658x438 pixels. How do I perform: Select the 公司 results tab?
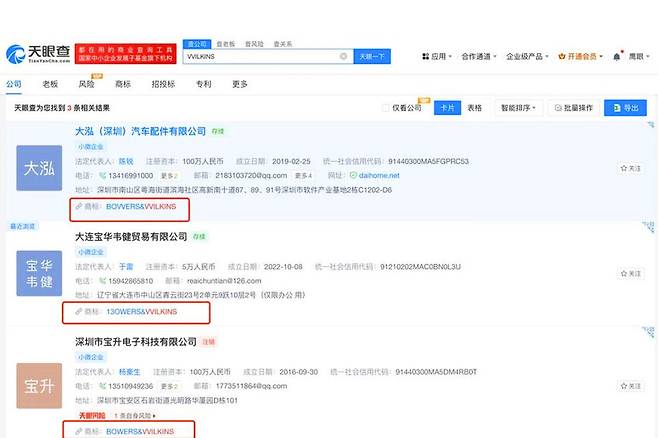point(14,84)
